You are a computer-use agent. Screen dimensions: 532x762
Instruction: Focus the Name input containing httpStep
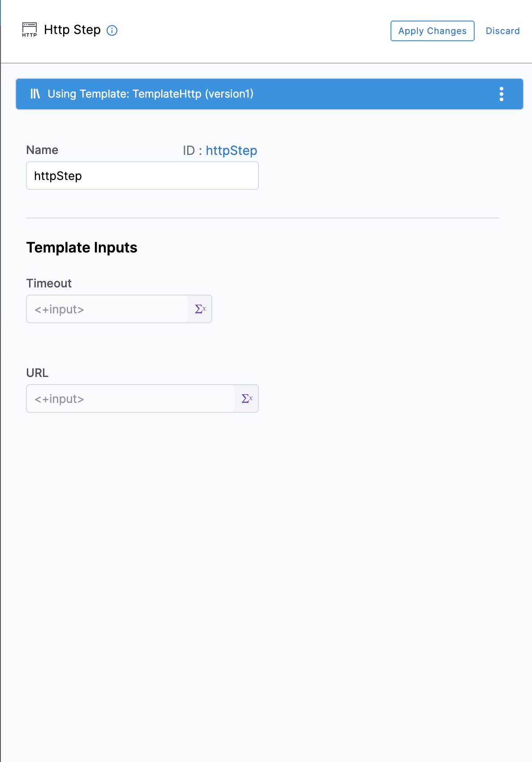pos(142,176)
